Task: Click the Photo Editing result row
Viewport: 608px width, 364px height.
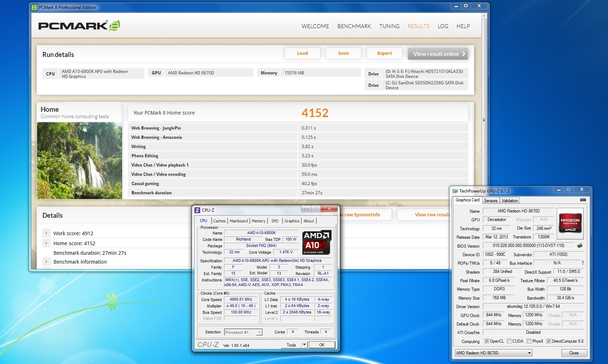Action: [x=298, y=156]
